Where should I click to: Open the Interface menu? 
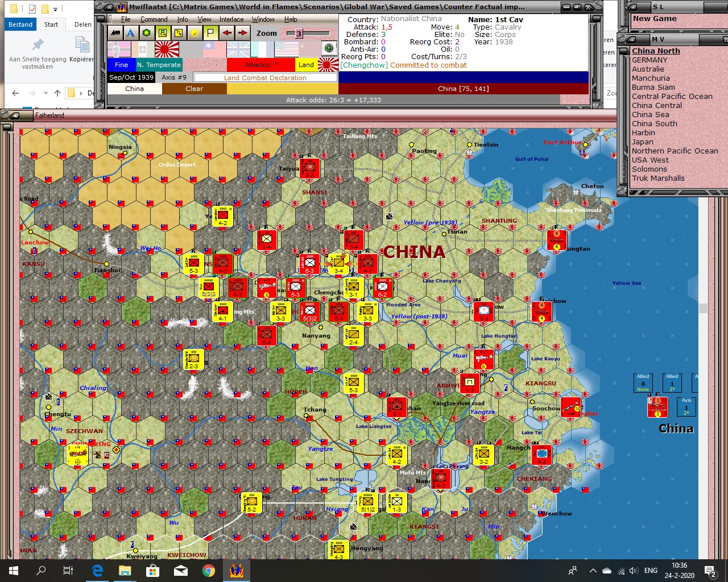pyautogui.click(x=231, y=19)
